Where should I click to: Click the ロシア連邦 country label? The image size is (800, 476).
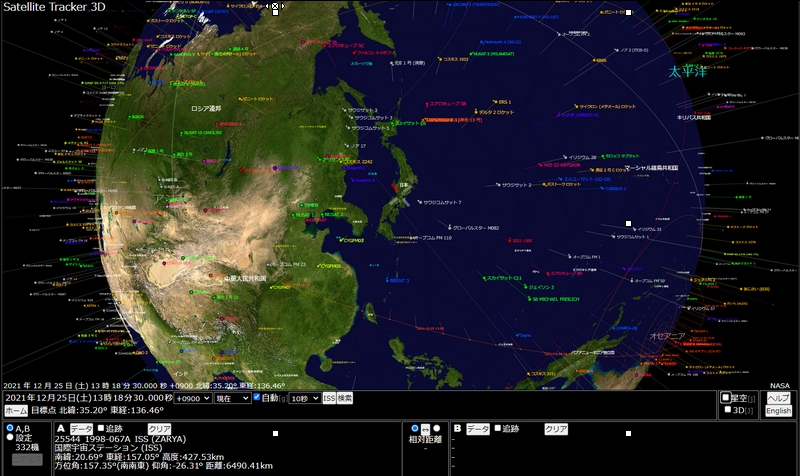click(206, 109)
